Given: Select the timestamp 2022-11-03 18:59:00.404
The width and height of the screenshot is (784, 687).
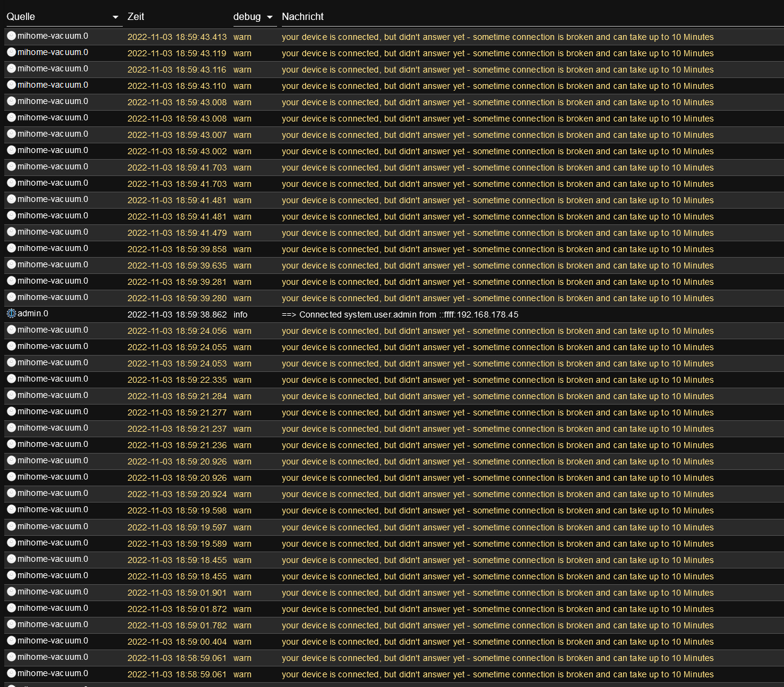Looking at the screenshot, I should (177, 642).
